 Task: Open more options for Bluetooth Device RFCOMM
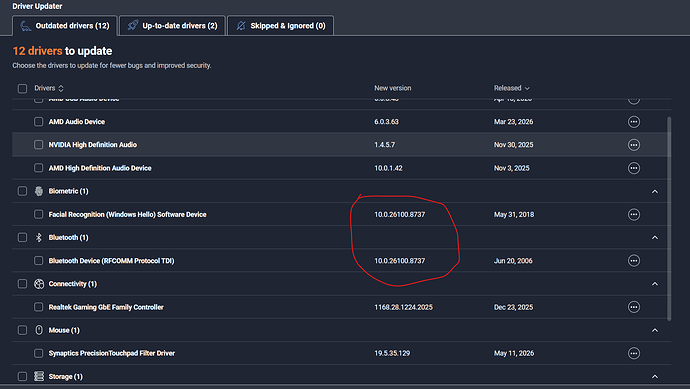[x=634, y=261]
